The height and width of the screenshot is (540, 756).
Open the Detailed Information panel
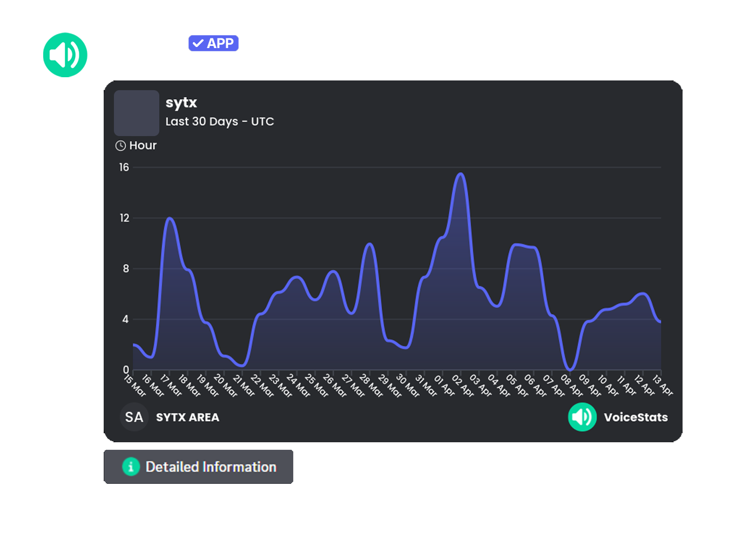[199, 467]
